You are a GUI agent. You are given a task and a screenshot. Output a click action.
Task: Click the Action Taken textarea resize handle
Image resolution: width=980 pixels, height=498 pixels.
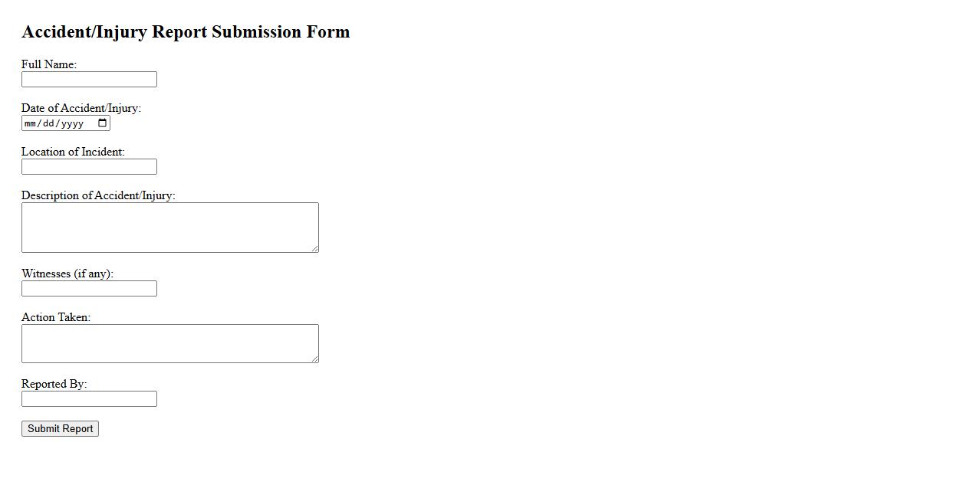click(x=314, y=359)
